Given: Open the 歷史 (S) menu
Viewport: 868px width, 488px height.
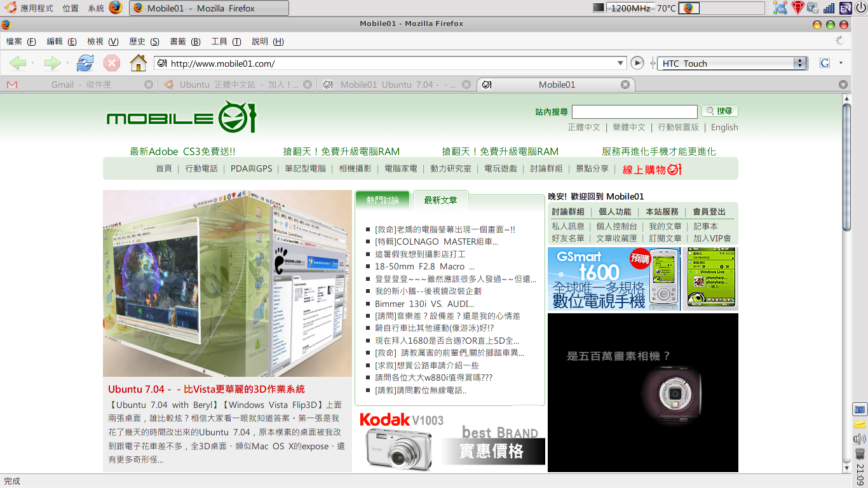Looking at the screenshot, I should pyautogui.click(x=144, y=41).
